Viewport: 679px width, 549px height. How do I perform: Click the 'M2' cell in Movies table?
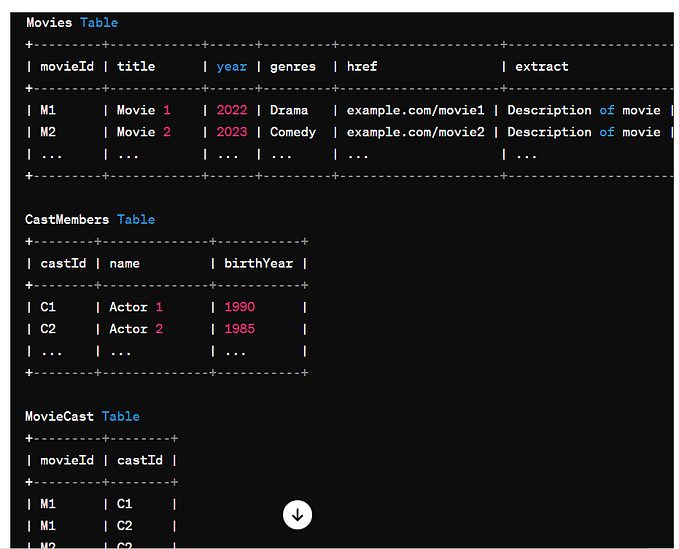coord(48,132)
